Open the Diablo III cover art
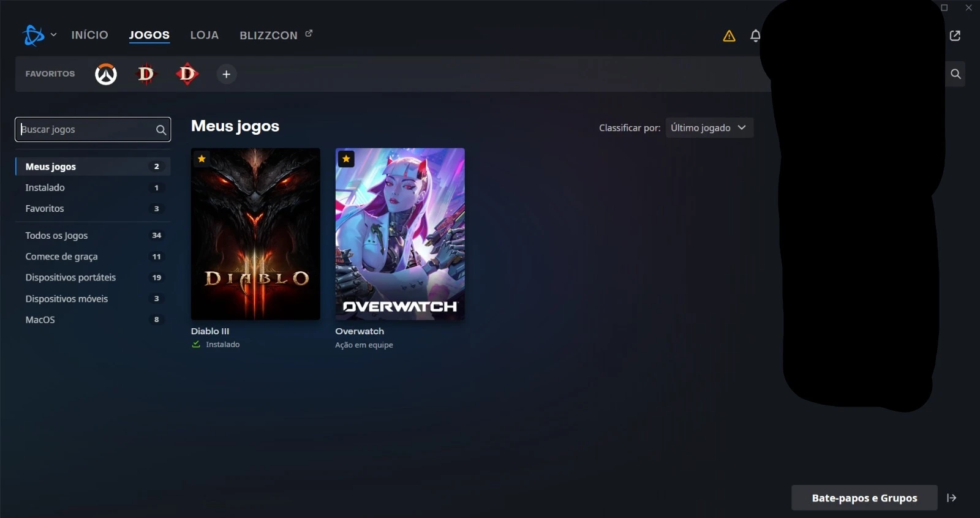This screenshot has height=518, width=980. [x=255, y=234]
